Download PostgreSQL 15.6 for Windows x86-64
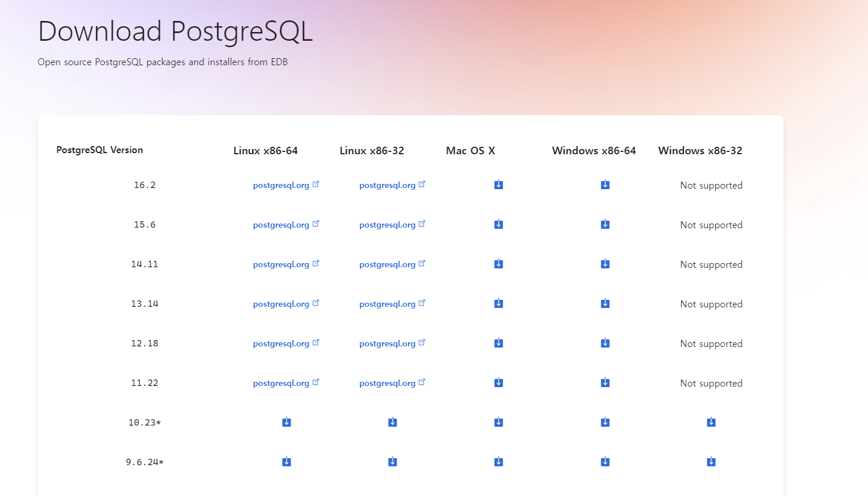This screenshot has height=496, width=868. pos(605,224)
